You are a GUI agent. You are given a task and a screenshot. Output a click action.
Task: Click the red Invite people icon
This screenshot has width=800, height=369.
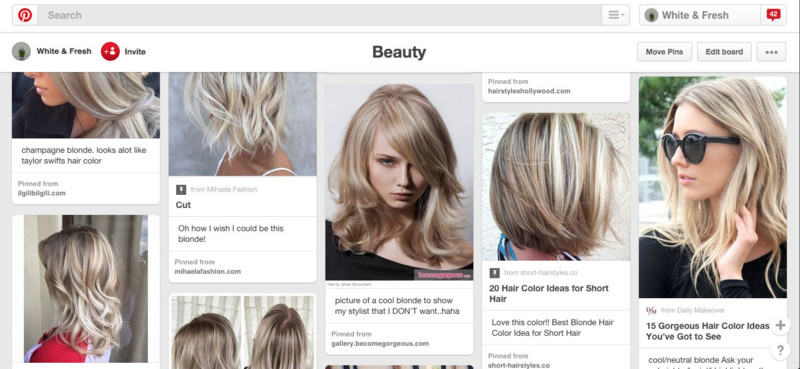pos(110,52)
